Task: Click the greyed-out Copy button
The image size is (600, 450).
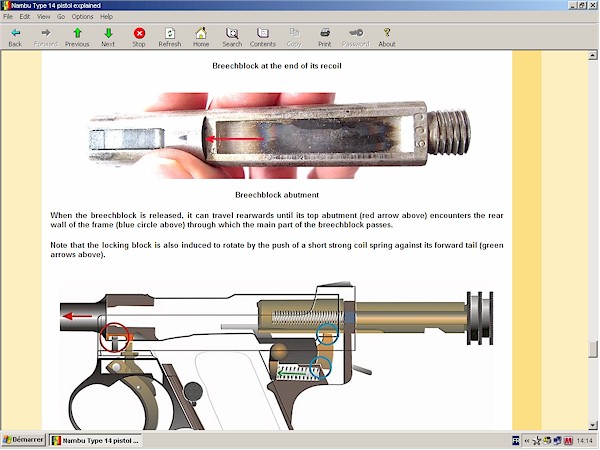Action: click(x=294, y=37)
